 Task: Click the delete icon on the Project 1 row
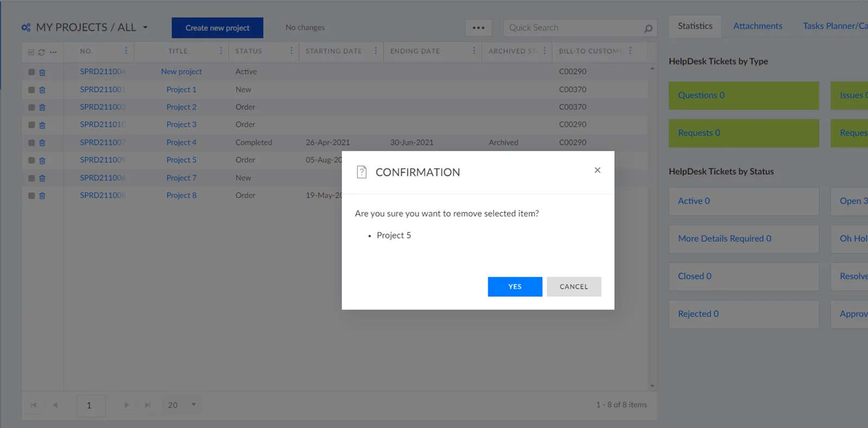42,90
